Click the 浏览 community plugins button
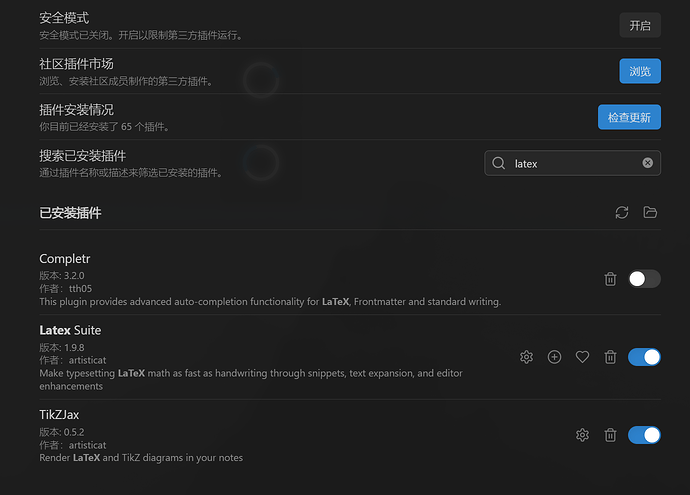690x495 pixels. coord(640,71)
